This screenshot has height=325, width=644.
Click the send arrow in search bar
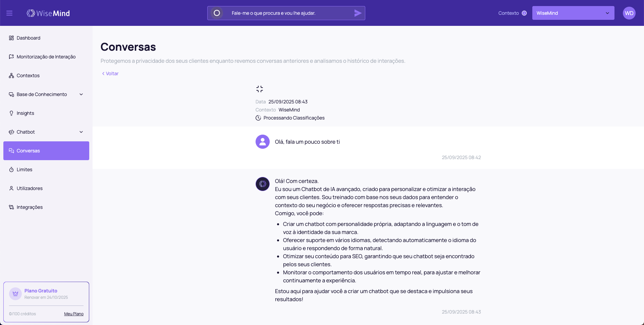358,13
